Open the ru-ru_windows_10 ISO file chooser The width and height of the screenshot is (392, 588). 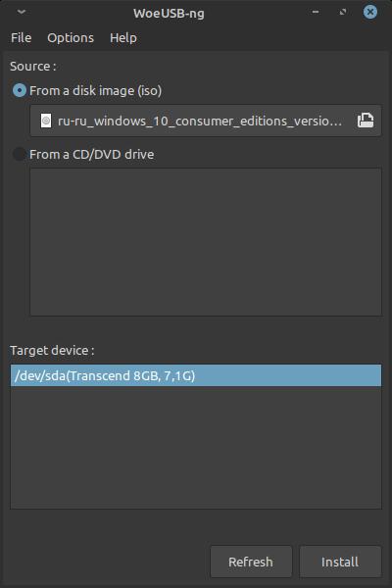tap(206, 121)
